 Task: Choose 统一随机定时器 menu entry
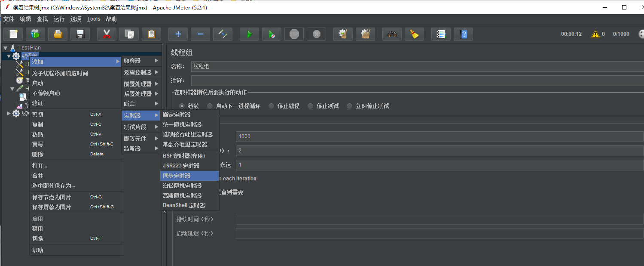click(189, 124)
